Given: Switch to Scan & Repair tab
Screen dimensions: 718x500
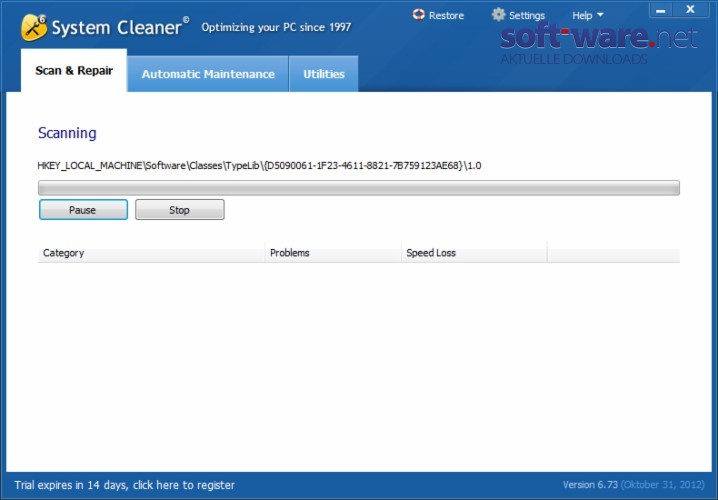Looking at the screenshot, I should (x=74, y=71).
